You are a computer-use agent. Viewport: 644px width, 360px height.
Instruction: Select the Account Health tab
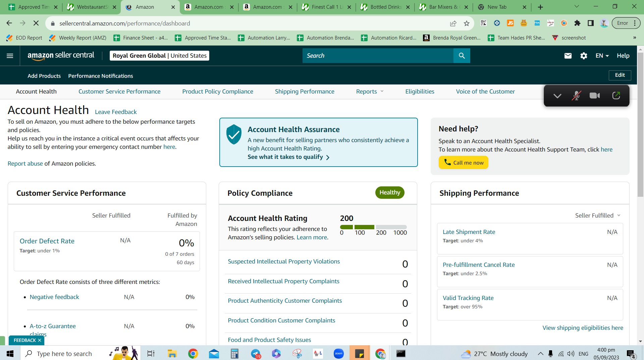(x=36, y=92)
